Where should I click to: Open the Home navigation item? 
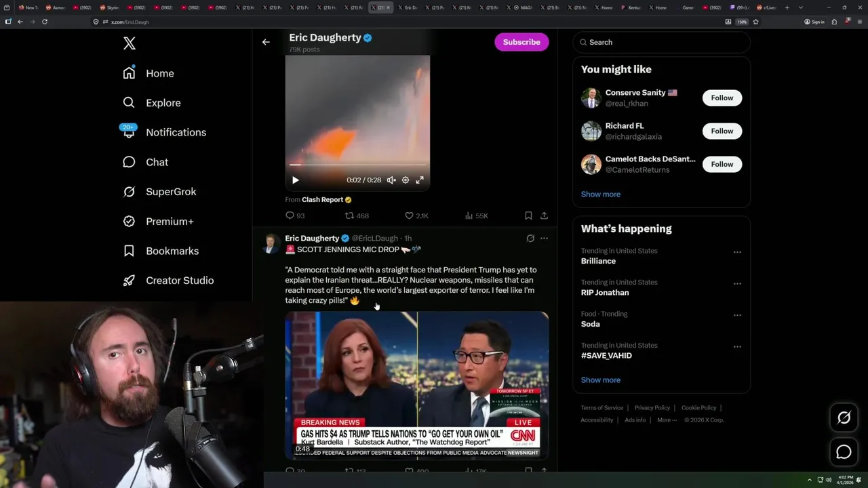pos(148,73)
